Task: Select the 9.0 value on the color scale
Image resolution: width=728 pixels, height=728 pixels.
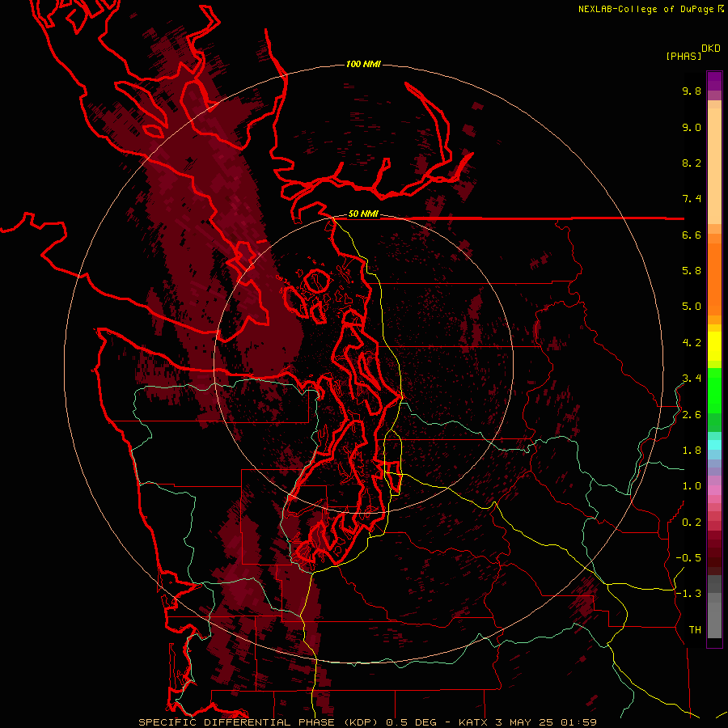Action: [x=692, y=127]
